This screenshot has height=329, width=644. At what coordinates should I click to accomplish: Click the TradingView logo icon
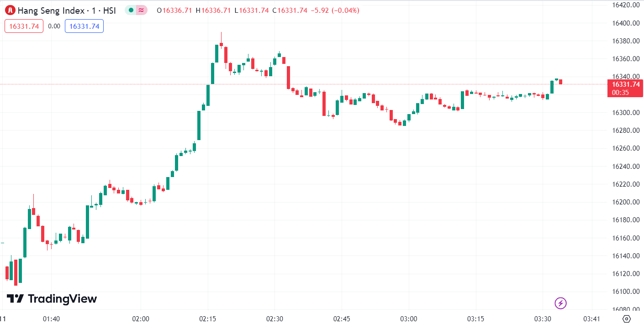[x=15, y=299]
